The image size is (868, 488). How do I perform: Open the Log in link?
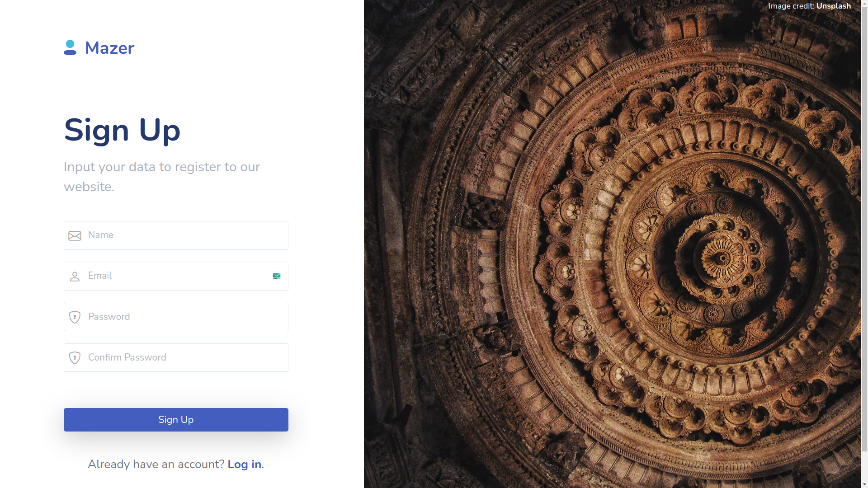point(244,464)
